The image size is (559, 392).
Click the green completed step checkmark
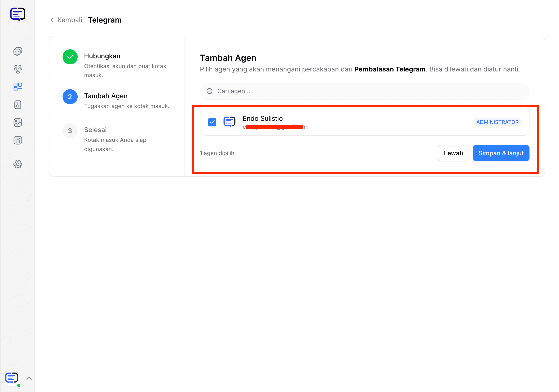pos(70,57)
